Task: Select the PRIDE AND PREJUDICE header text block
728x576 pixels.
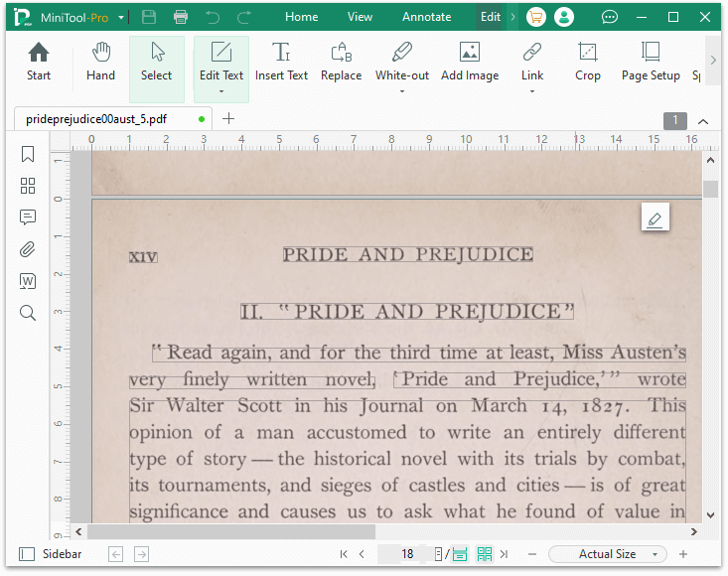Action: (x=408, y=254)
